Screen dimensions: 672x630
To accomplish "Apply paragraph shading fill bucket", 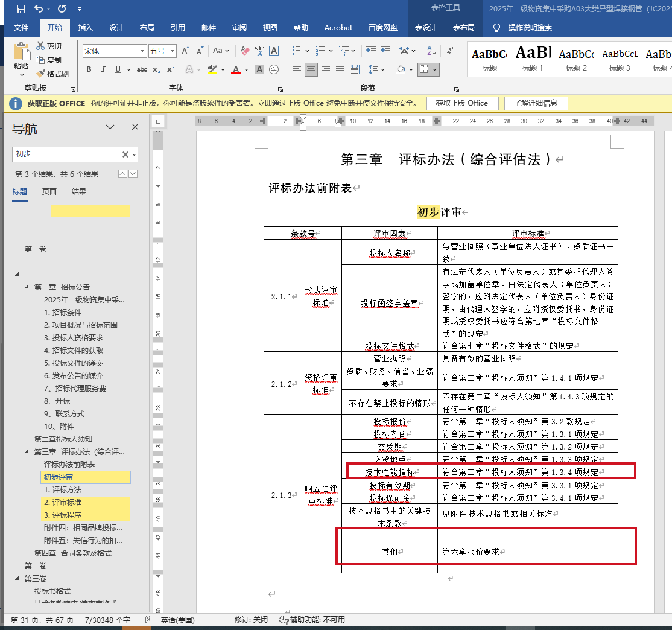I will coord(401,69).
